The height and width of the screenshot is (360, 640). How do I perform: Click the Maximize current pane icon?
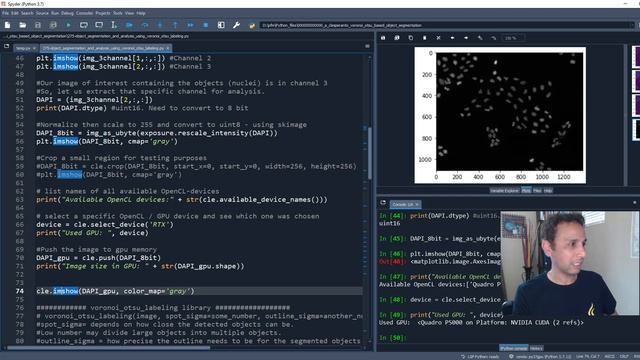coord(221,25)
